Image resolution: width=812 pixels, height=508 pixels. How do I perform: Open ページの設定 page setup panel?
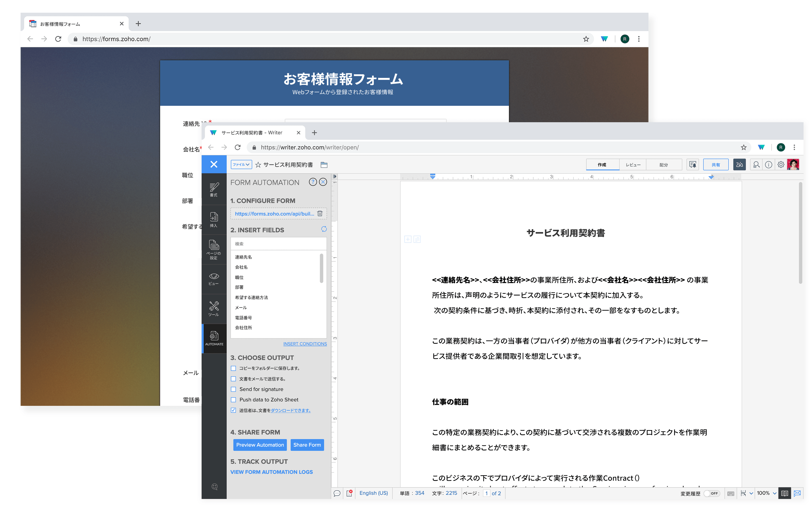coord(214,250)
